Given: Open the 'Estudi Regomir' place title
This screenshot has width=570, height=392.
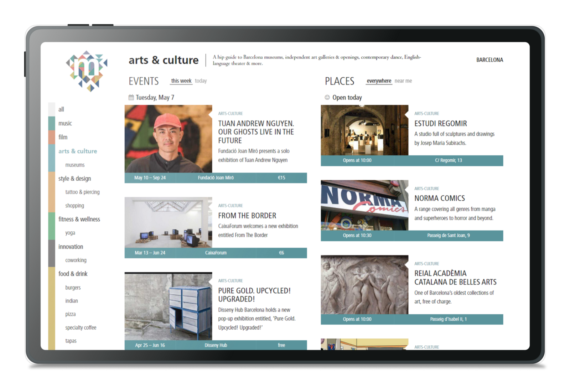Looking at the screenshot, I should [x=441, y=123].
